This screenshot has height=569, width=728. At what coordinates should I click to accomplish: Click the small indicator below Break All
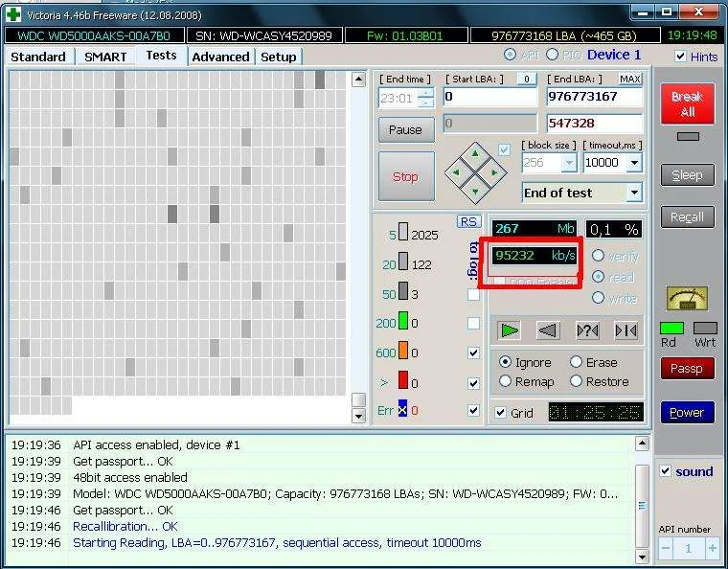688,136
